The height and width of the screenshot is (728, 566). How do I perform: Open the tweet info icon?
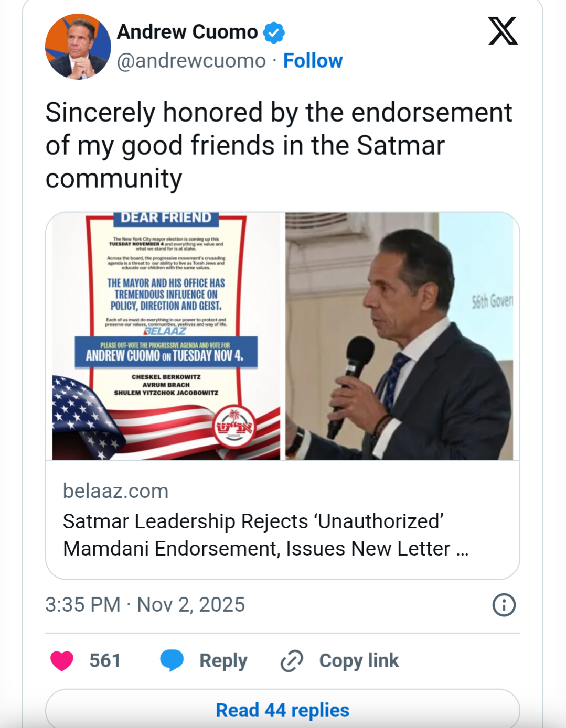click(x=504, y=605)
